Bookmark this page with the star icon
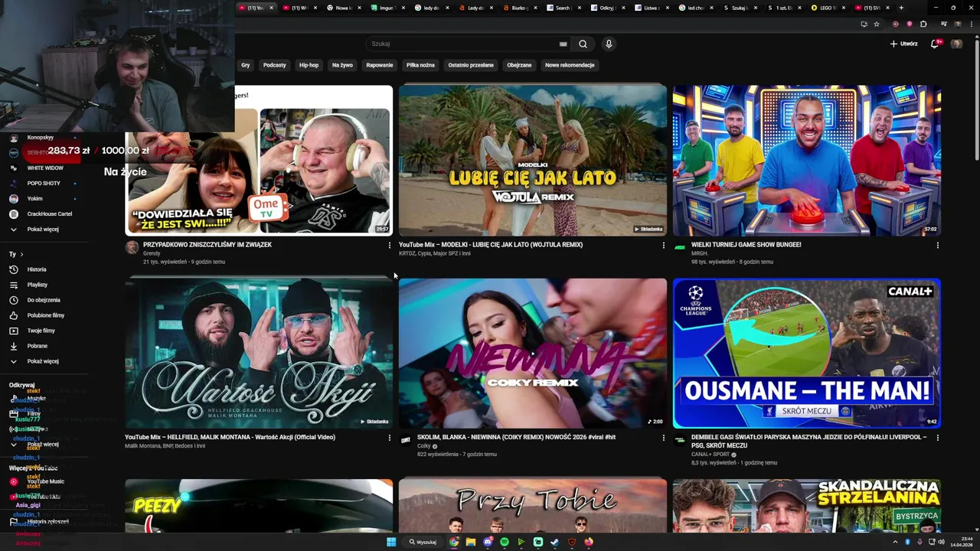Viewport: 980px width, 551px height. (x=877, y=24)
